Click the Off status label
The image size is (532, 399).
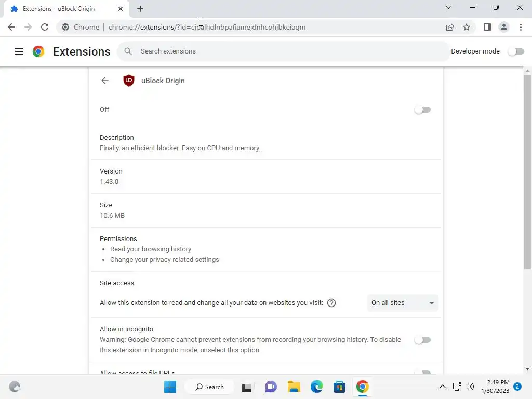pyautogui.click(x=104, y=109)
